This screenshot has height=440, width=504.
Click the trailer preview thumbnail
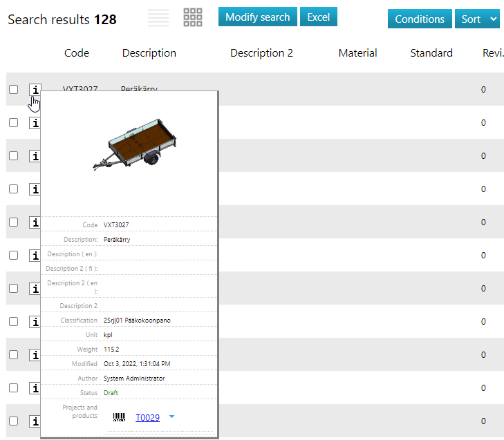pyautogui.click(x=129, y=150)
